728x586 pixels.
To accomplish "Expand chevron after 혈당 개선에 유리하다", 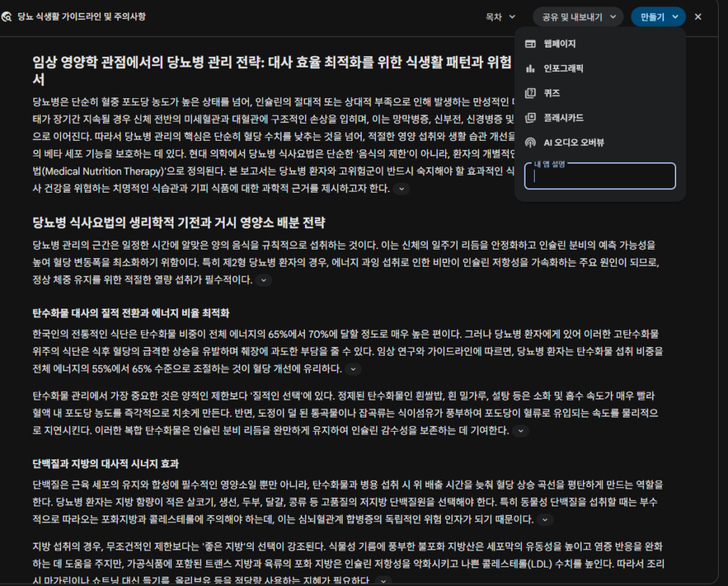I will coord(353,369).
